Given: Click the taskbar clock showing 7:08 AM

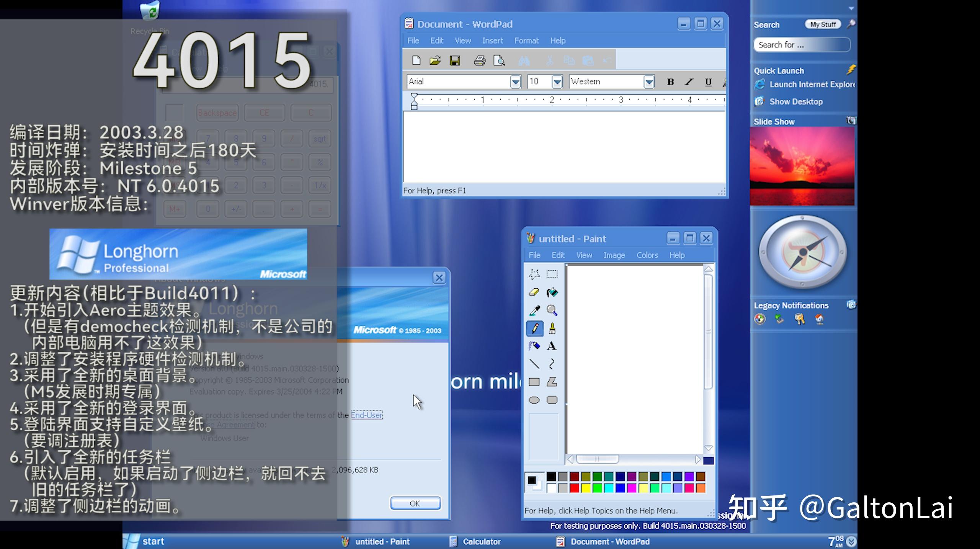Looking at the screenshot, I should coord(836,541).
